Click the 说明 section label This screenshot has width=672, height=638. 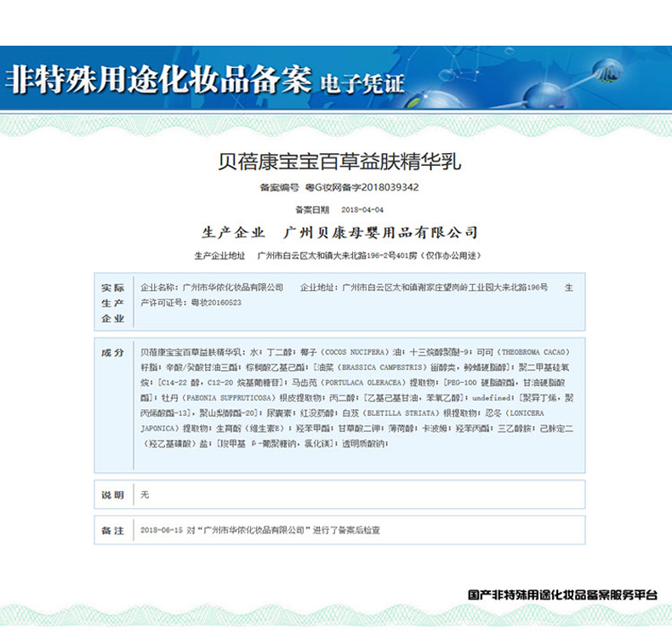[x=112, y=495]
